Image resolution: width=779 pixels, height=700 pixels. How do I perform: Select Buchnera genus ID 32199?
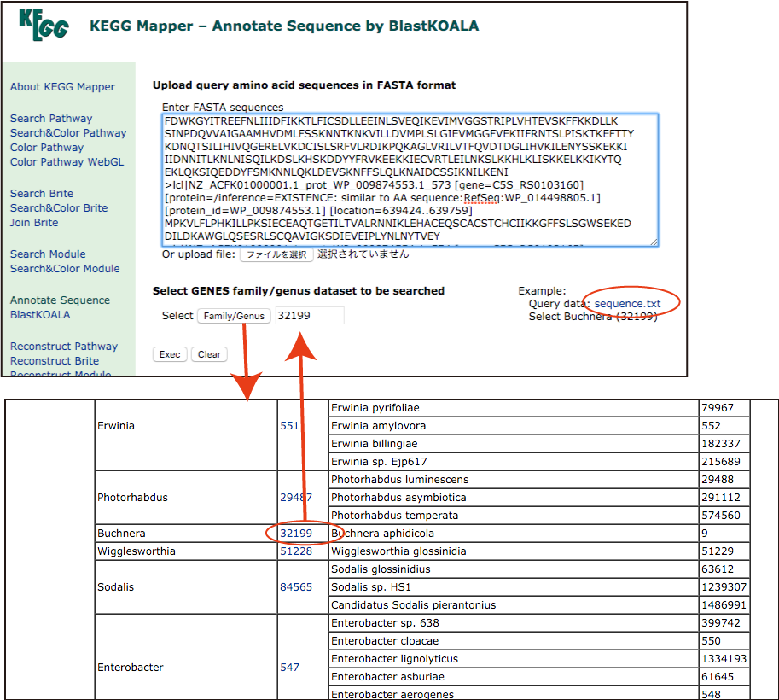pos(296,533)
